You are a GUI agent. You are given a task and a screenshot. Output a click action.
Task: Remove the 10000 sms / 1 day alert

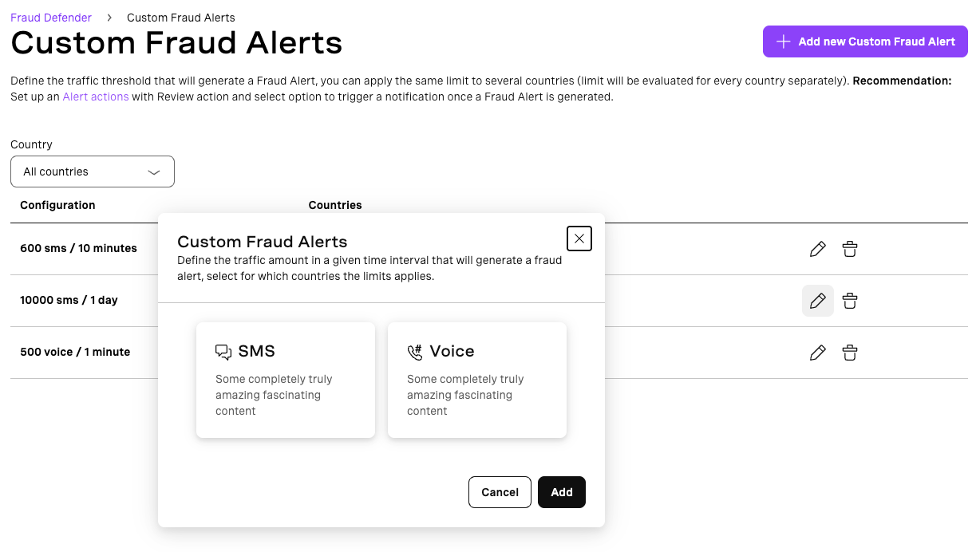point(850,301)
